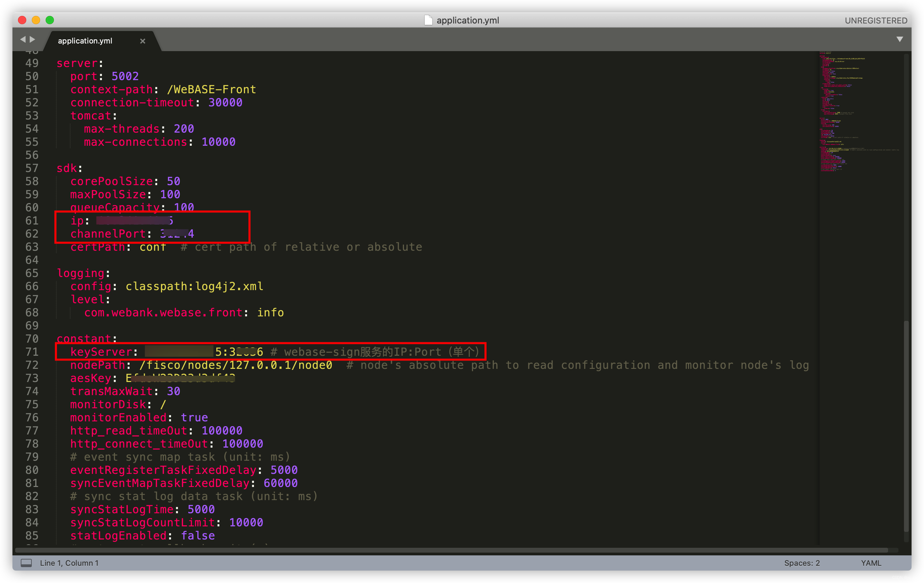Click line number 70 in the gutter

(x=32, y=339)
